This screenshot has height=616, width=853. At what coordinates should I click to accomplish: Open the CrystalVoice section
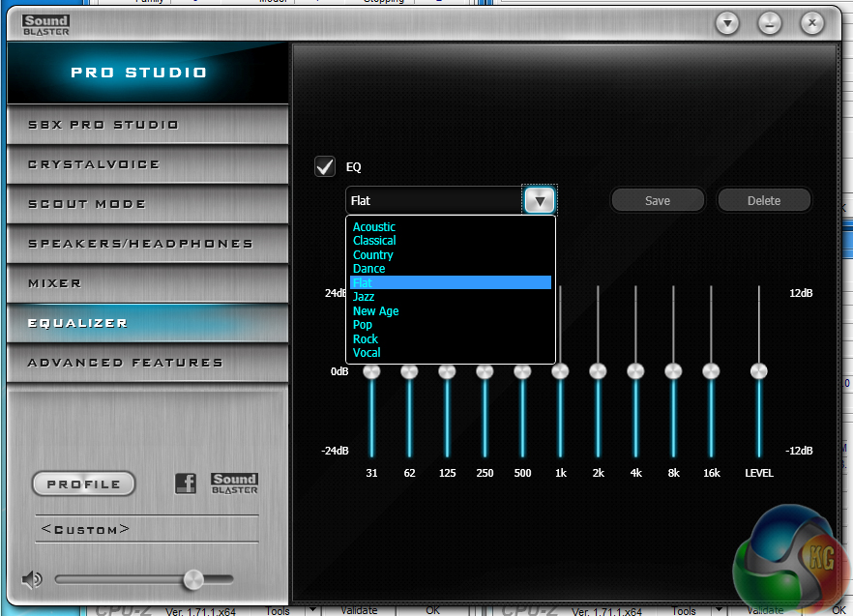pyautogui.click(x=147, y=164)
